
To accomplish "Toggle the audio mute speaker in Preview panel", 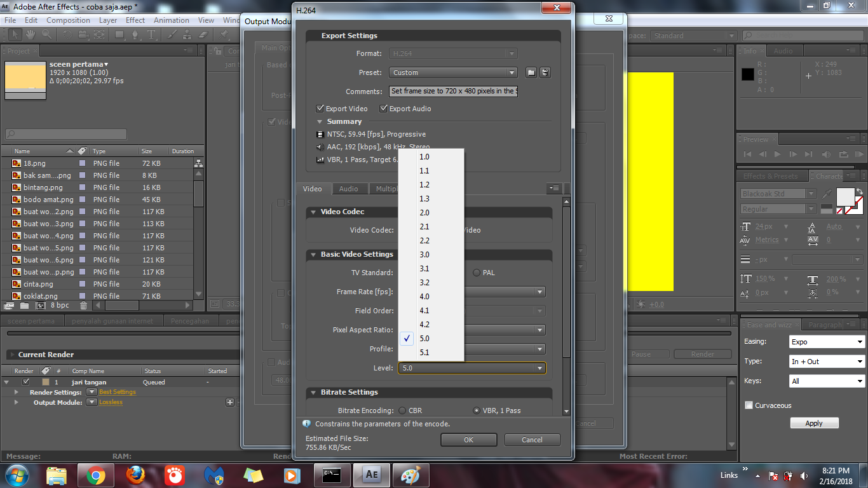I will point(826,154).
